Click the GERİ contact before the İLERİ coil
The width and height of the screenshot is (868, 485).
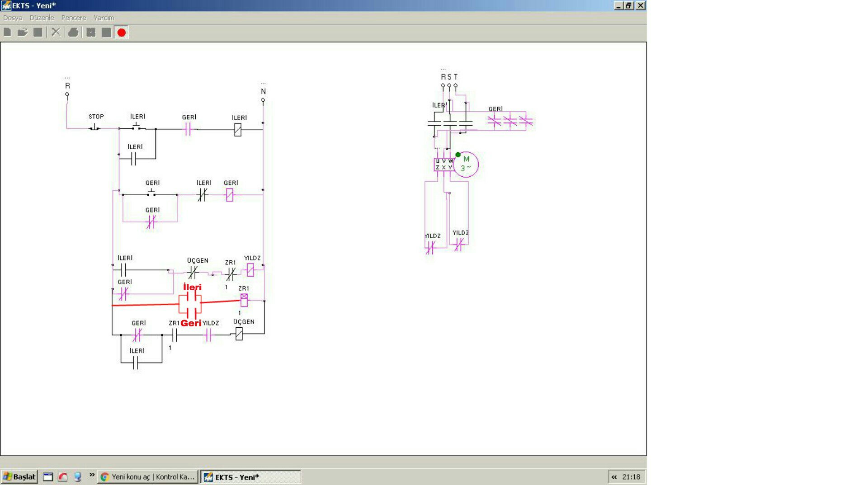(x=188, y=130)
